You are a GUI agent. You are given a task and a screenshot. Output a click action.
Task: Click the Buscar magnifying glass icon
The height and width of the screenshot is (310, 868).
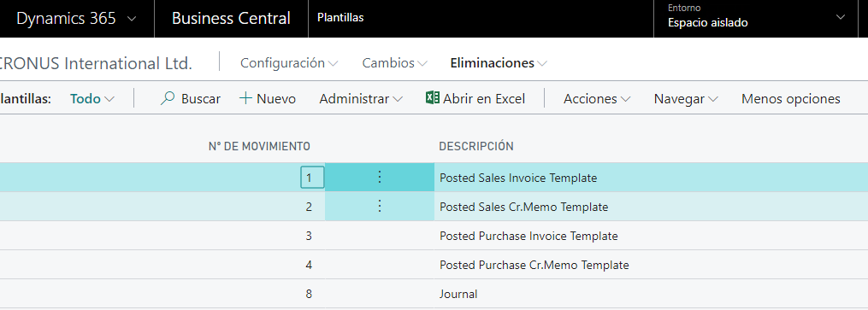167,99
